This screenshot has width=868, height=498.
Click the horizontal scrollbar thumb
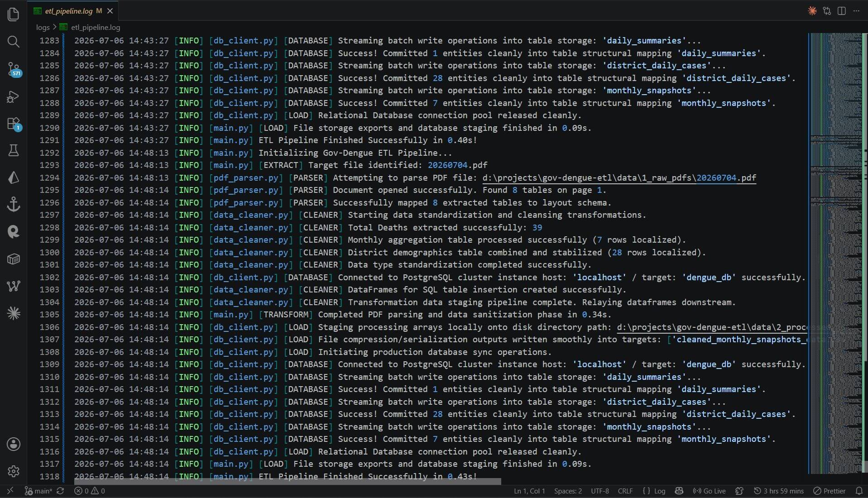pyautogui.click(x=288, y=481)
